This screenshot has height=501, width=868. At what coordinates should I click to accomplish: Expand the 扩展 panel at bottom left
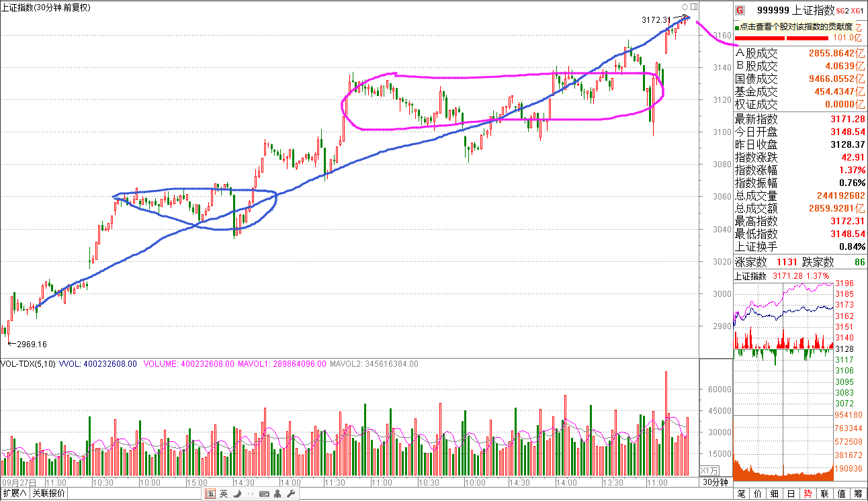point(14,494)
